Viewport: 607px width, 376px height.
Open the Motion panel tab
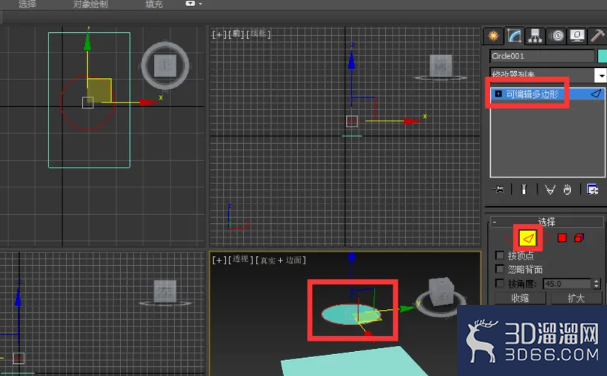[556, 36]
